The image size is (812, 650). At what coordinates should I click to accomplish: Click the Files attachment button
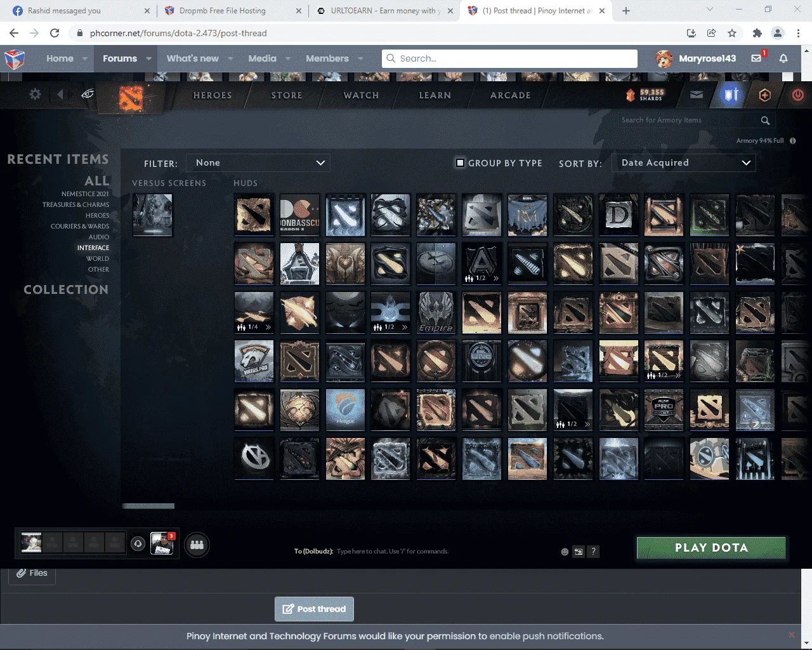pyautogui.click(x=32, y=574)
